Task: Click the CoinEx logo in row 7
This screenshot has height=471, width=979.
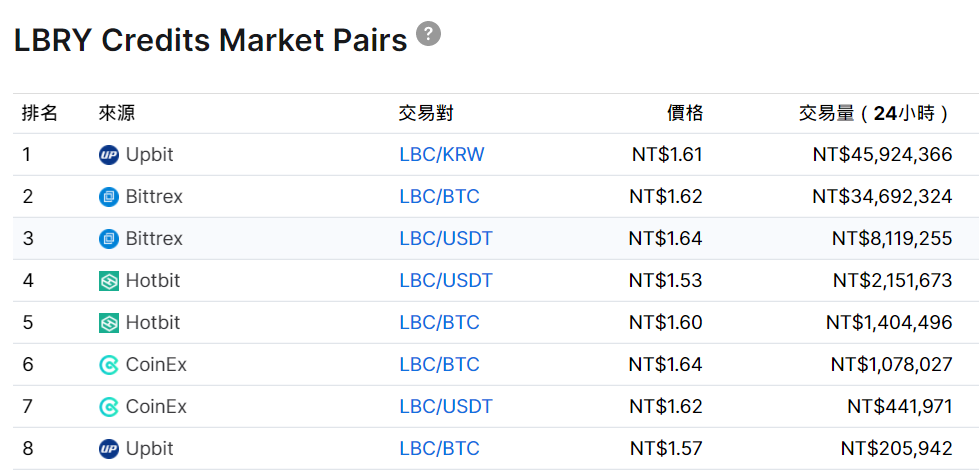Action: point(109,407)
